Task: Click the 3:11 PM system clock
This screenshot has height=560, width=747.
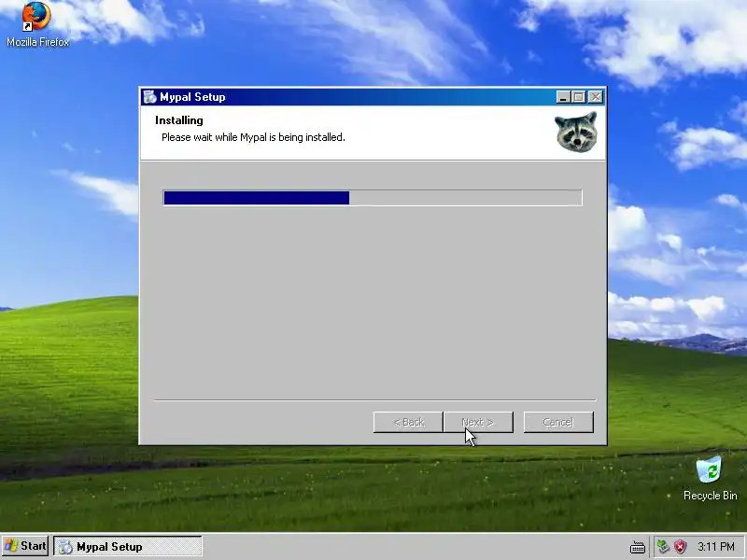Action: tap(716, 546)
